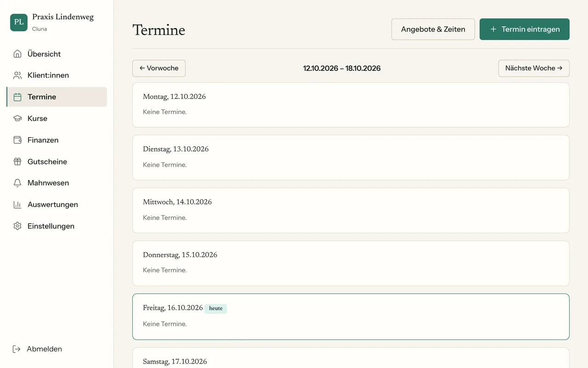Click the Einstellungen gear icon
The width and height of the screenshot is (588, 368).
(x=17, y=226)
